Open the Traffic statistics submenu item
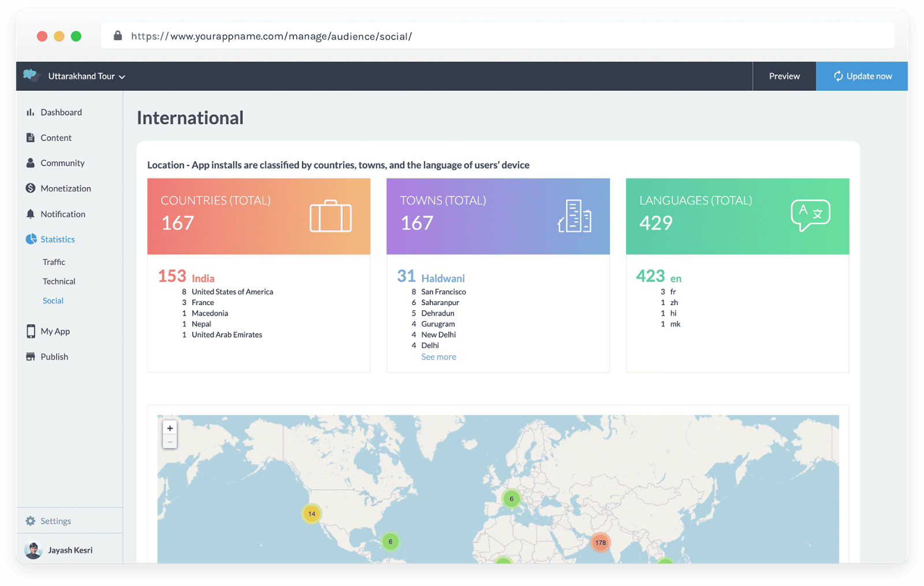Image resolution: width=924 pixels, height=586 pixels. click(x=54, y=262)
